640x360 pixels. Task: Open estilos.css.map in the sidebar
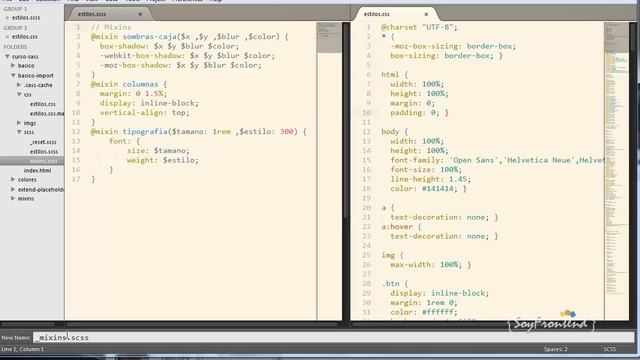tap(47, 114)
